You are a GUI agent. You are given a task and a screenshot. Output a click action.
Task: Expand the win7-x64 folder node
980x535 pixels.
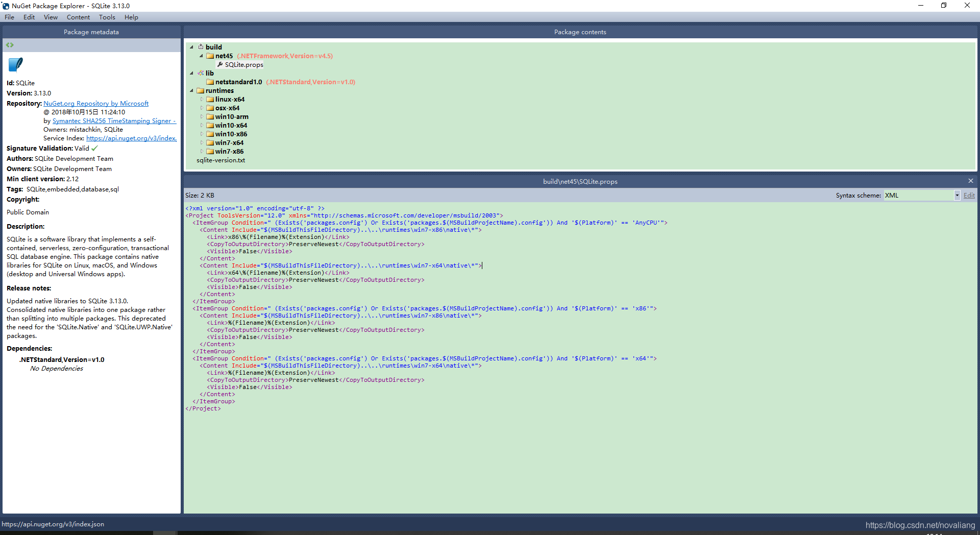pyautogui.click(x=202, y=142)
